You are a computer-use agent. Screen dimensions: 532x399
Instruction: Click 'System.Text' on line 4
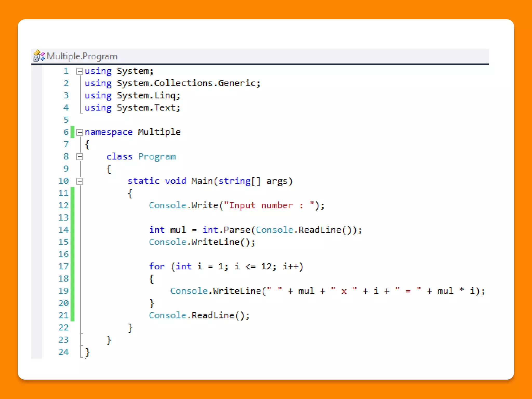tap(146, 108)
